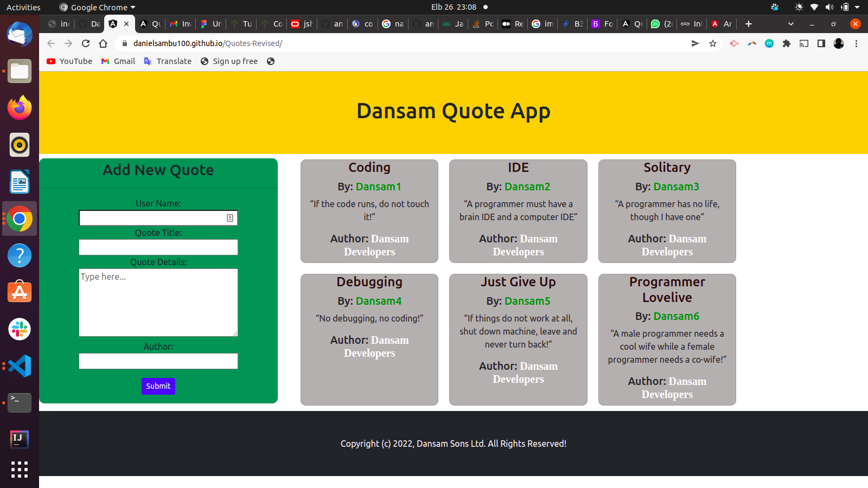
Task: Open the tab search chevron dropdown
Action: (791, 24)
